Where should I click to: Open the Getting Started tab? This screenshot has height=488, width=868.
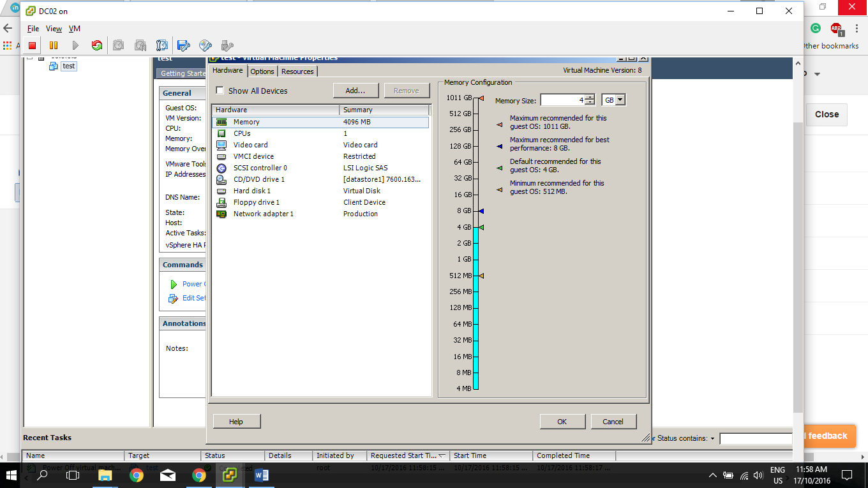pos(182,73)
